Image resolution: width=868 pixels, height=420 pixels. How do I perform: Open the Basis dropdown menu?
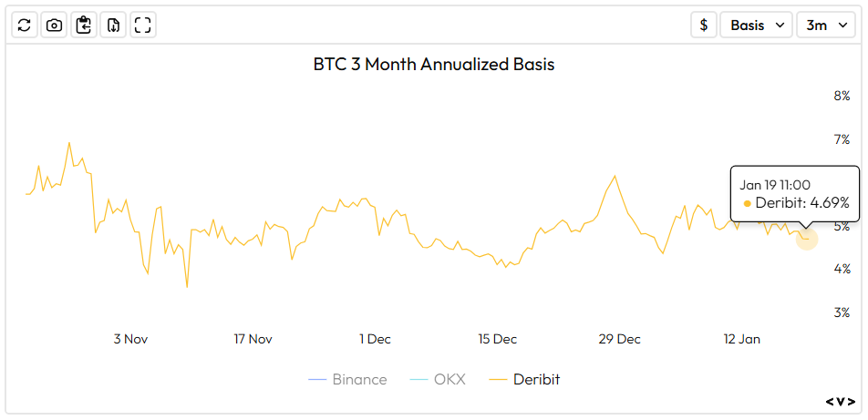point(756,25)
